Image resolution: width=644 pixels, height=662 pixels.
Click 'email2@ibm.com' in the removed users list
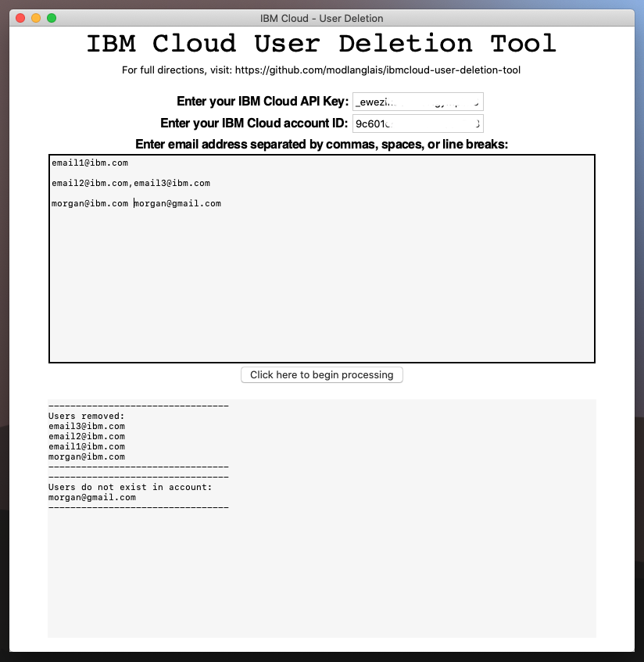87,437
